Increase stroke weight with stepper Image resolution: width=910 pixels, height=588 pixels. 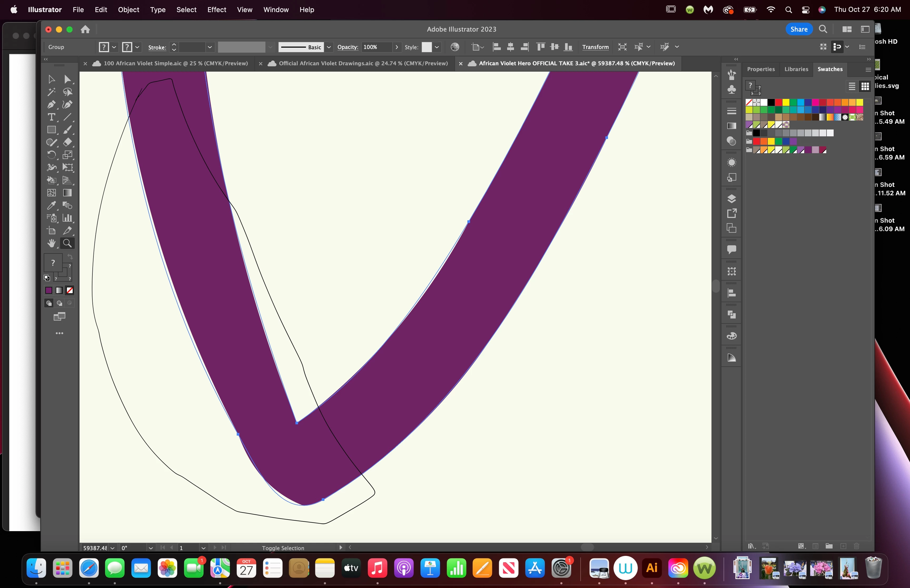(x=174, y=44)
